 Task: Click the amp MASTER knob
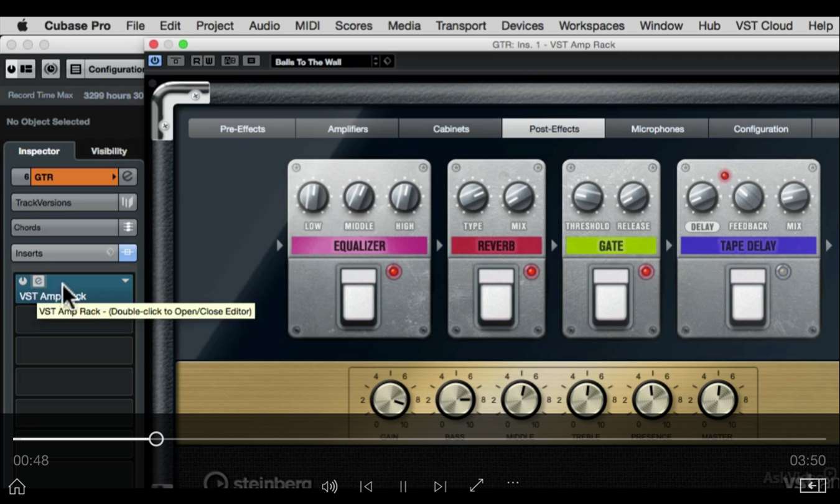pos(717,399)
